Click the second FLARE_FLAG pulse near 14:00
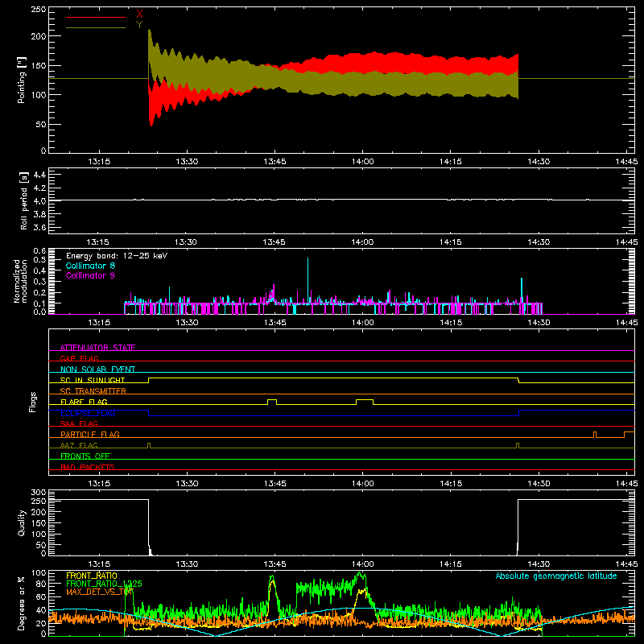 [x=365, y=402]
